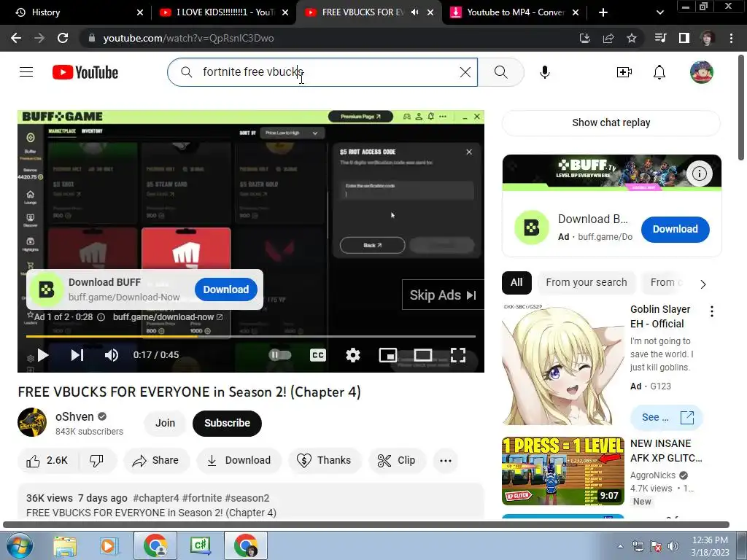Open info icon on BUFF banner ad
The height and width of the screenshot is (560, 747).
(699, 174)
